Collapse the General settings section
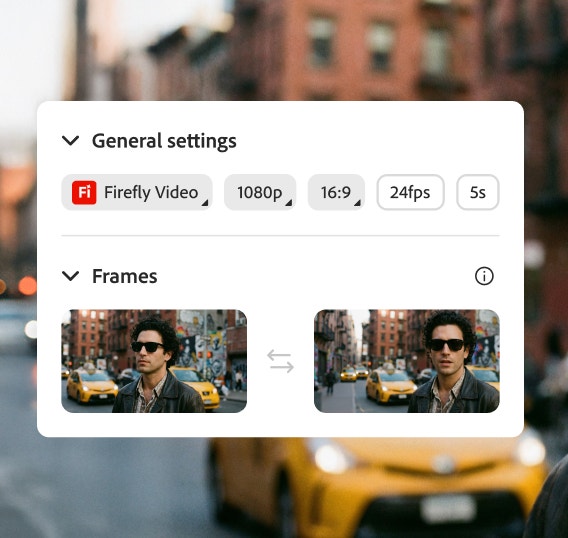The height and width of the screenshot is (538, 568). [71, 141]
